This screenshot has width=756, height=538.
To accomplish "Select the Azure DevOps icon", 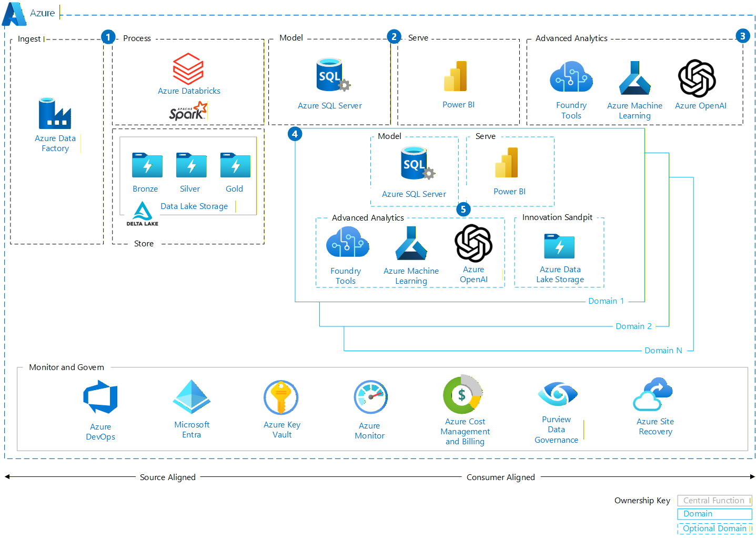I will [x=100, y=398].
